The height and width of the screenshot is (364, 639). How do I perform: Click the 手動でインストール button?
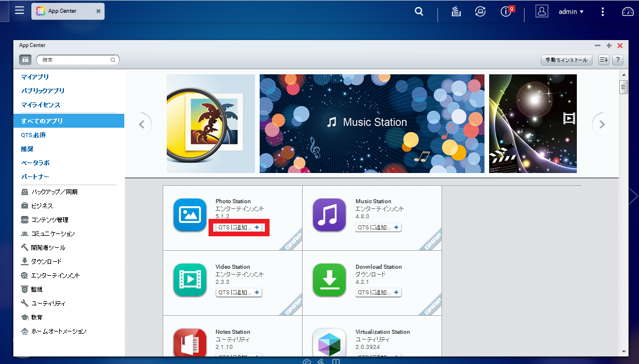566,60
